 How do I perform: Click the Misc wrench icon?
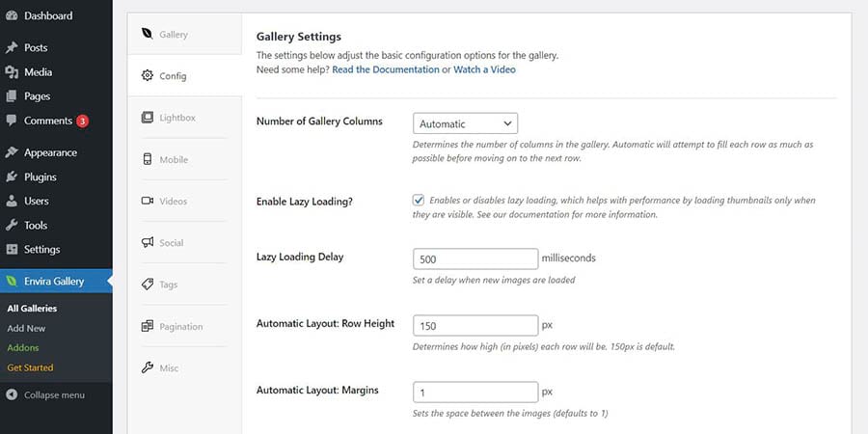148,367
